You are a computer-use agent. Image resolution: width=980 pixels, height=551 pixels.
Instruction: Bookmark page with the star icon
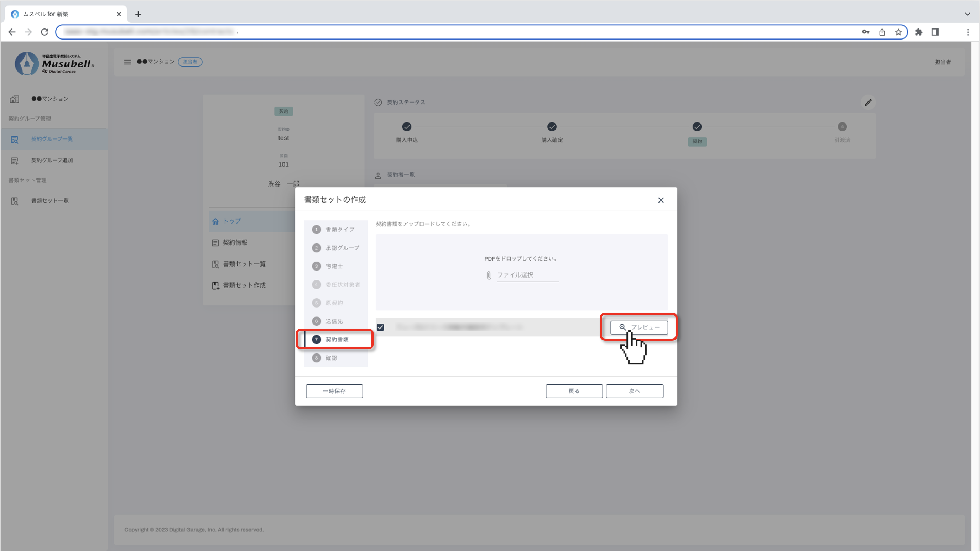(x=898, y=32)
